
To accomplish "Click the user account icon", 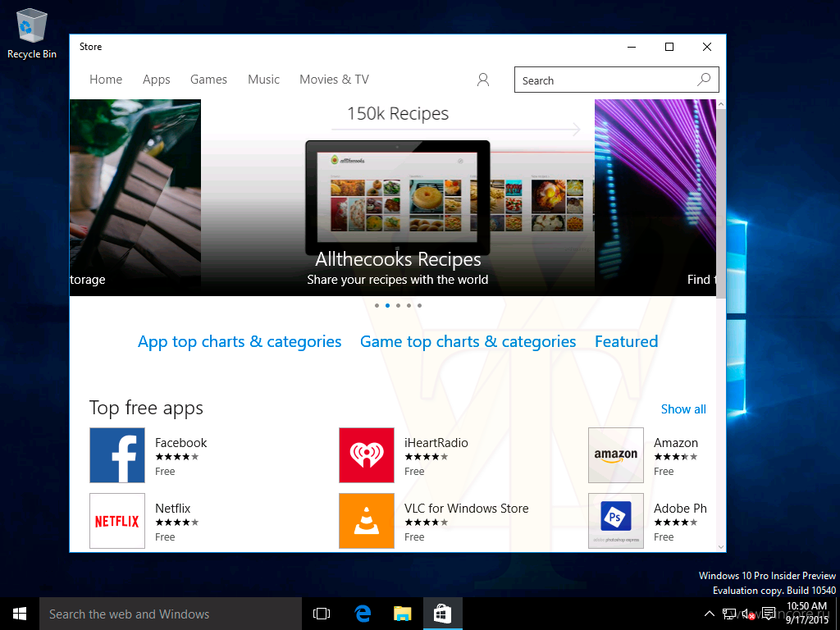I will [x=482, y=80].
